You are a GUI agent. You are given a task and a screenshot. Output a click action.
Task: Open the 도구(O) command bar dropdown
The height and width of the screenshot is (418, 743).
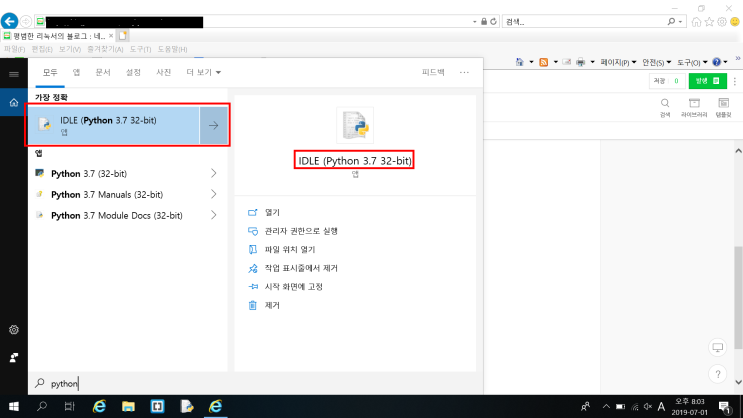pos(692,62)
